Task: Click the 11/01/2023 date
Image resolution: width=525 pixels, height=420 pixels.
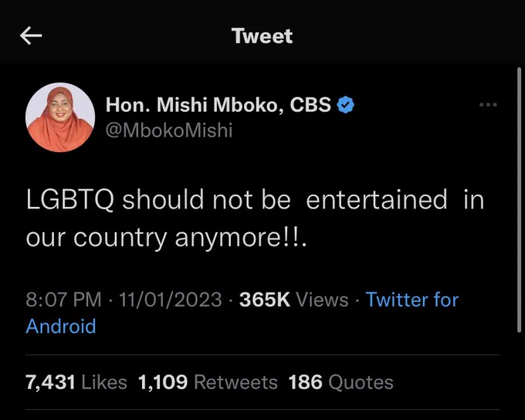Action: [x=171, y=299]
